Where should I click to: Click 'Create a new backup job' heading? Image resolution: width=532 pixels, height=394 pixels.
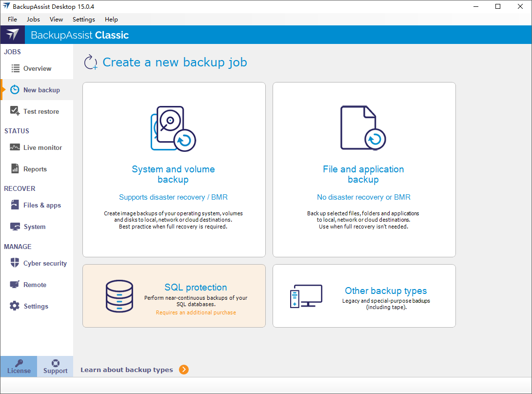tap(175, 62)
